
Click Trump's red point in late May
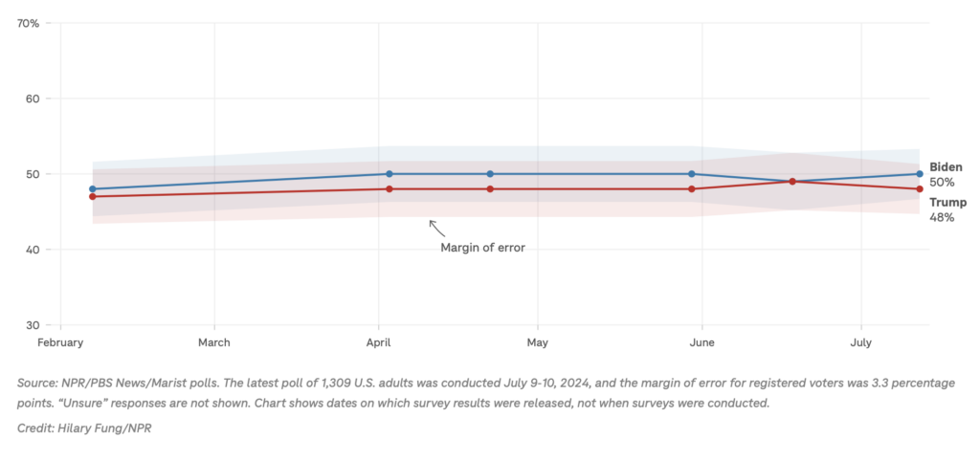click(692, 189)
